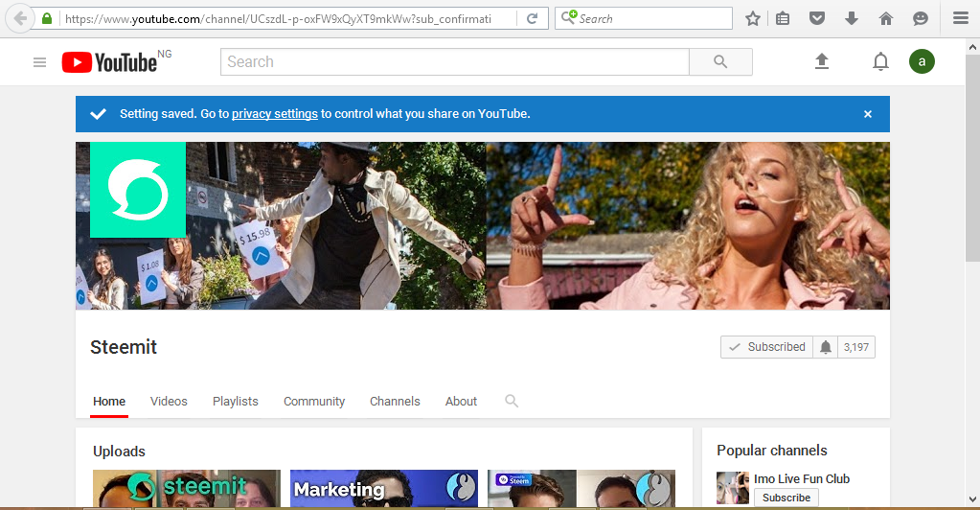Click the page scrollbar down arrow

point(972,499)
